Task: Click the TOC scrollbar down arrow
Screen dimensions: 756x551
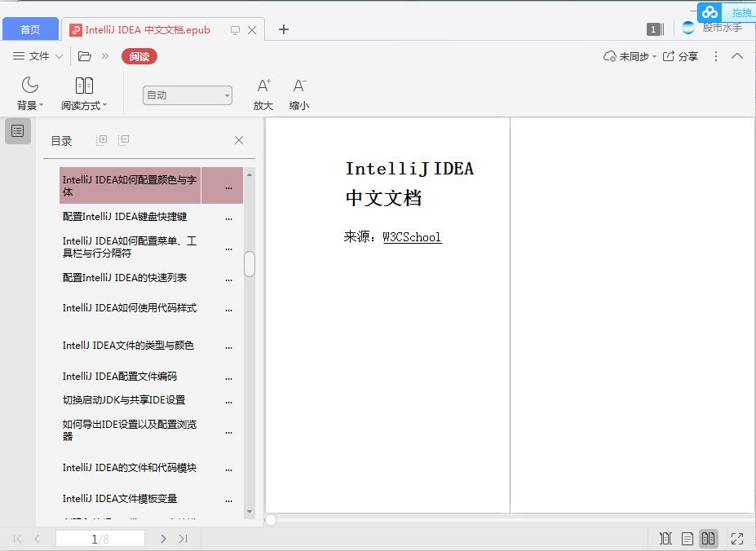Action: pos(250,512)
